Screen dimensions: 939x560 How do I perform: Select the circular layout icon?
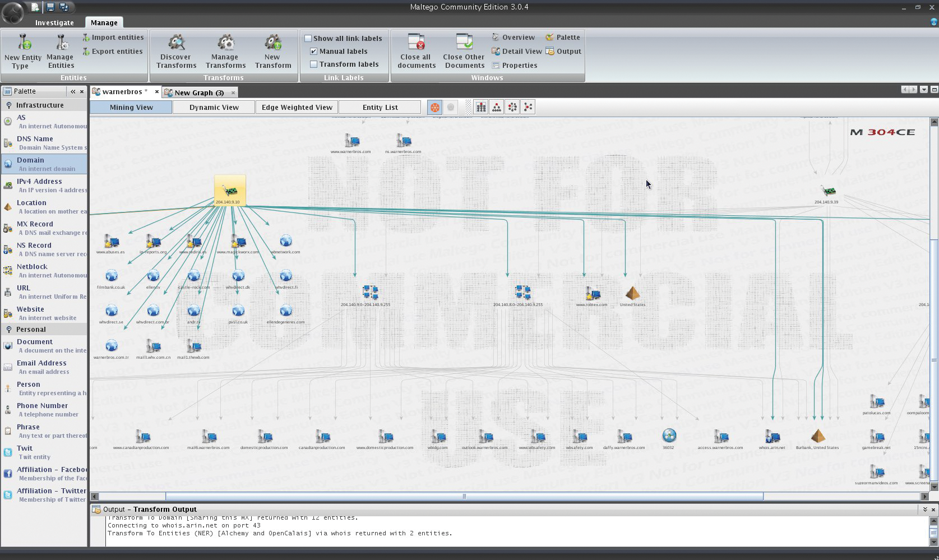point(511,107)
